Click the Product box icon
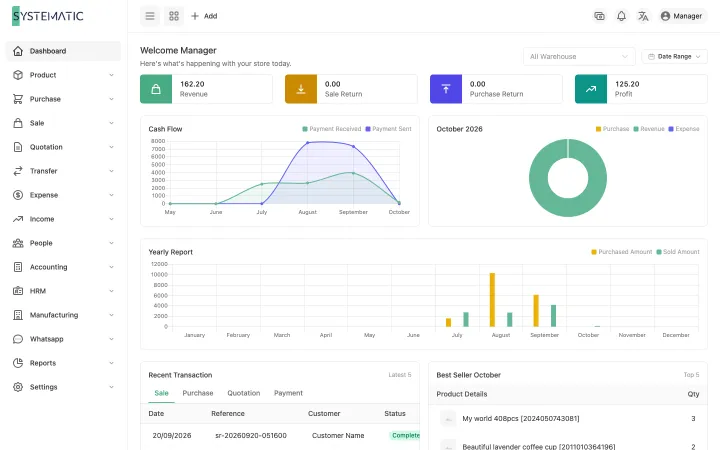Image resolution: width=720 pixels, height=450 pixels. pyautogui.click(x=18, y=75)
